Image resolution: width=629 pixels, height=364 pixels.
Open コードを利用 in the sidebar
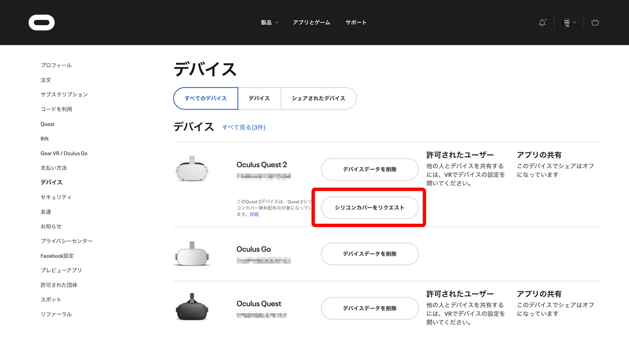click(56, 109)
